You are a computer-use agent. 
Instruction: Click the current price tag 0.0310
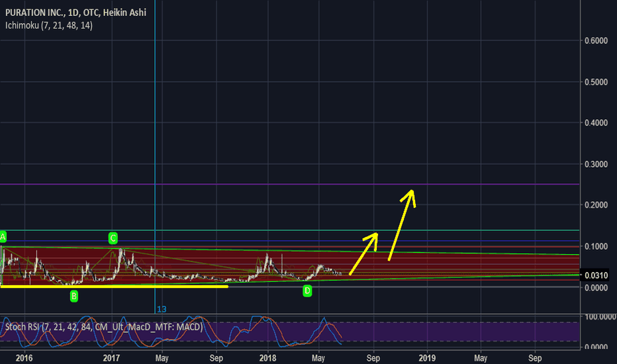click(x=596, y=275)
